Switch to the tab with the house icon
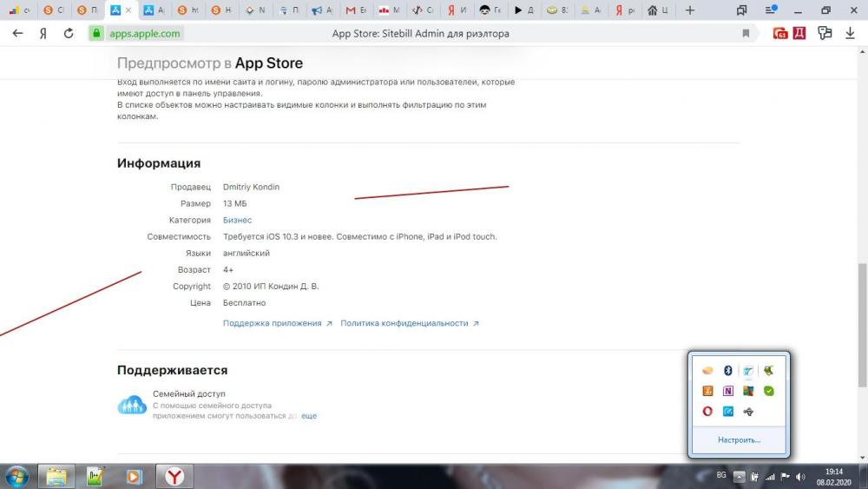Screen dimensions: 868x489 point(658,10)
